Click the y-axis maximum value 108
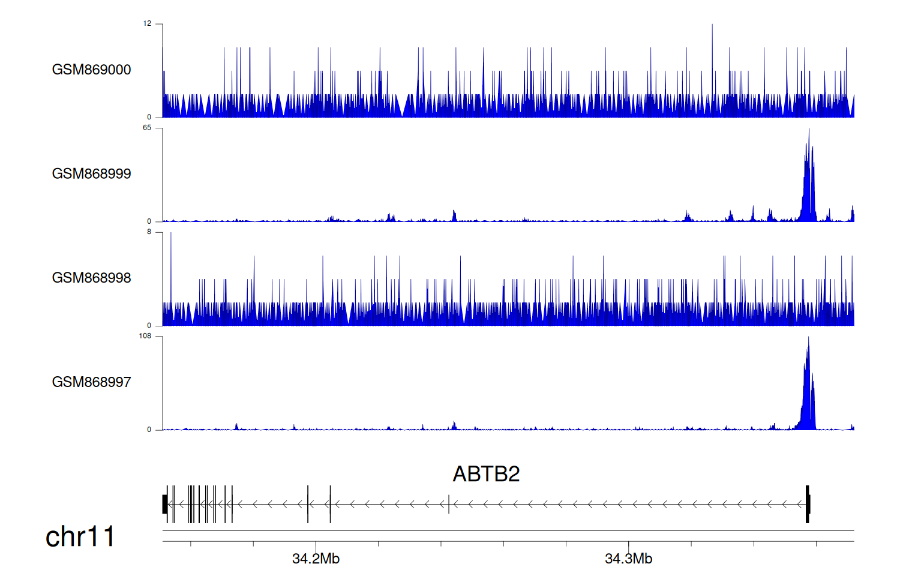900x588 pixels. [145, 336]
